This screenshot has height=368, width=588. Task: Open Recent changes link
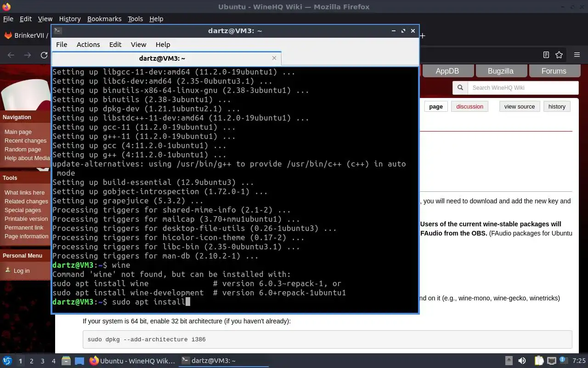[25, 140]
